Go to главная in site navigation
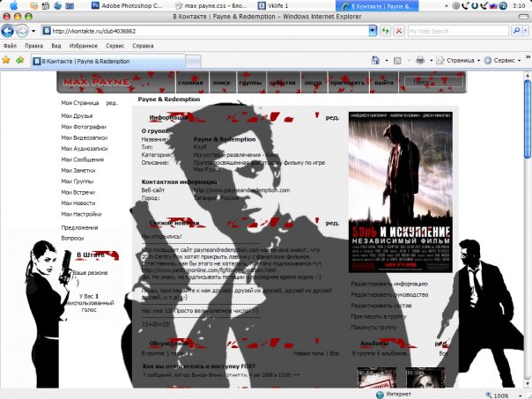Image resolution: width=532 pixels, height=399 pixels. tap(190, 83)
